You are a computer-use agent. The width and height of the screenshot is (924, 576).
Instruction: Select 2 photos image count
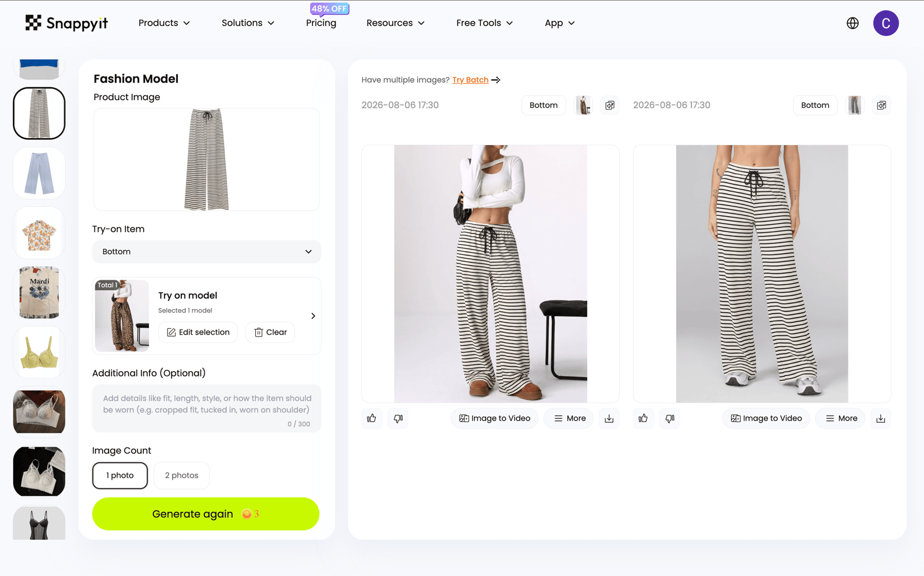[x=181, y=475]
